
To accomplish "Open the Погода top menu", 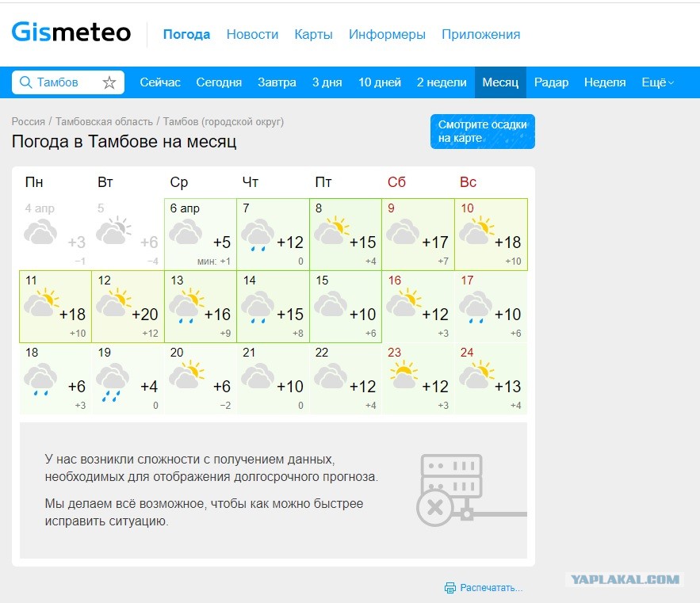I will click(x=186, y=34).
